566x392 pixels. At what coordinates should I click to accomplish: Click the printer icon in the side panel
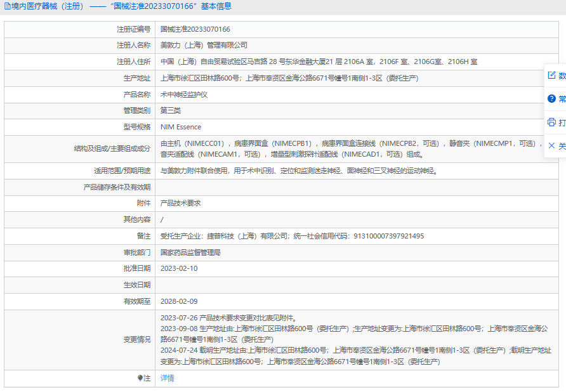[x=551, y=122]
